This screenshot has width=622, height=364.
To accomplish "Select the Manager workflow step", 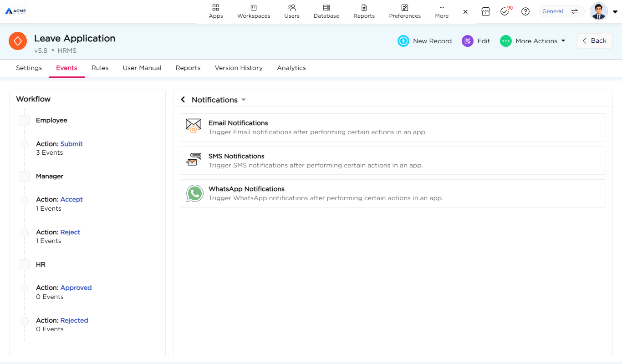I will tap(50, 176).
